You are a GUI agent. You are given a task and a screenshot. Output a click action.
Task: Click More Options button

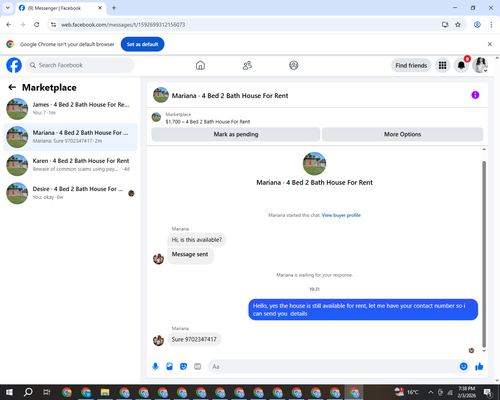tap(402, 134)
